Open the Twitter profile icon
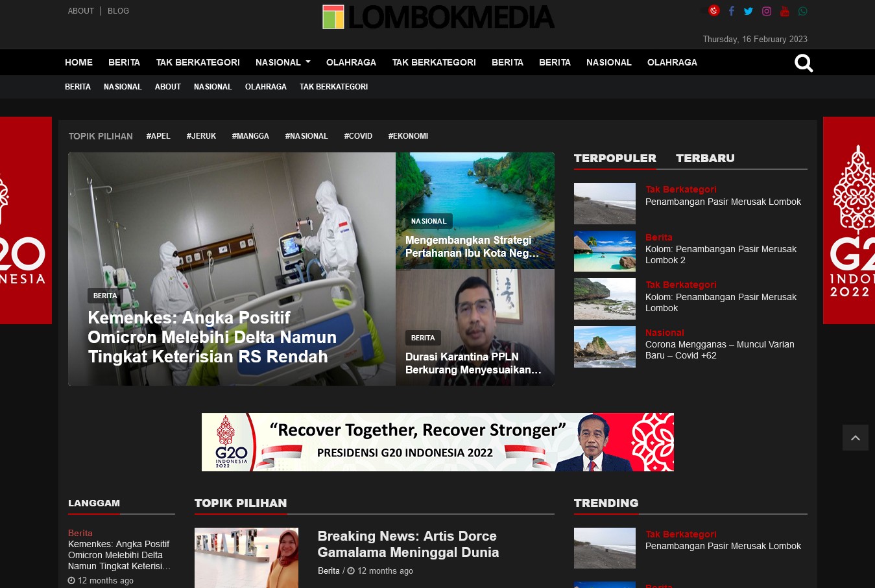The image size is (875, 588). (x=749, y=11)
